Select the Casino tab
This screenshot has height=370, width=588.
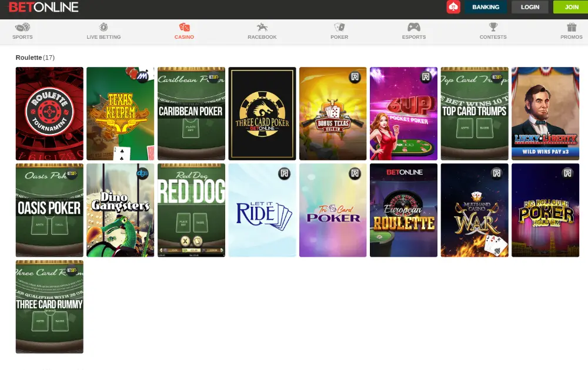(x=184, y=32)
